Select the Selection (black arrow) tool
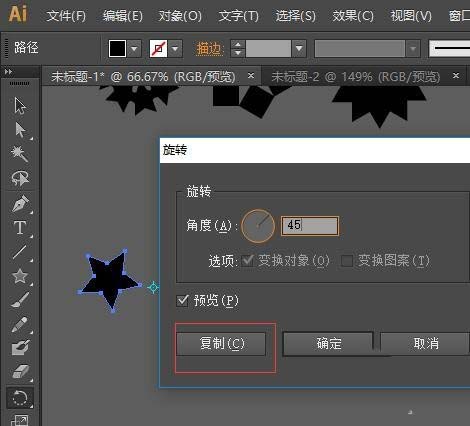Image resolution: width=470 pixels, height=426 pixels. tap(20, 106)
